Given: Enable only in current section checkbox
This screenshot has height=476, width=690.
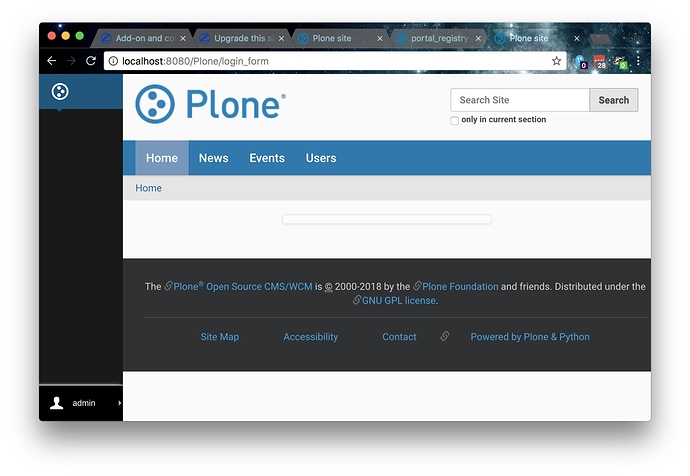Looking at the screenshot, I should coord(455,121).
